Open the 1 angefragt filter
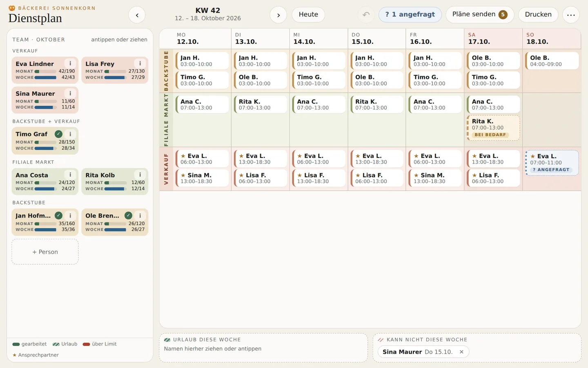588x368 pixels. (410, 14)
